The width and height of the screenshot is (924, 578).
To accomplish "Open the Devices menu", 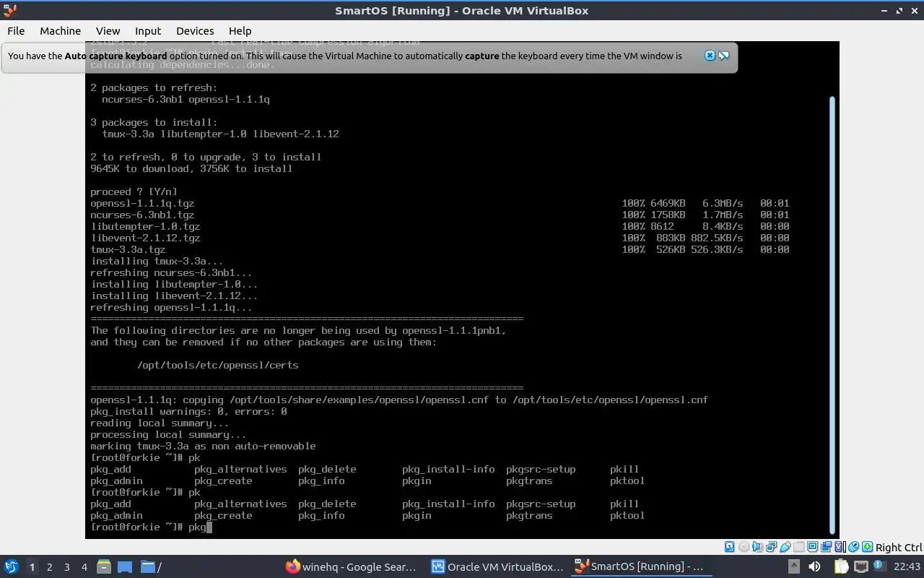I will coord(195,30).
